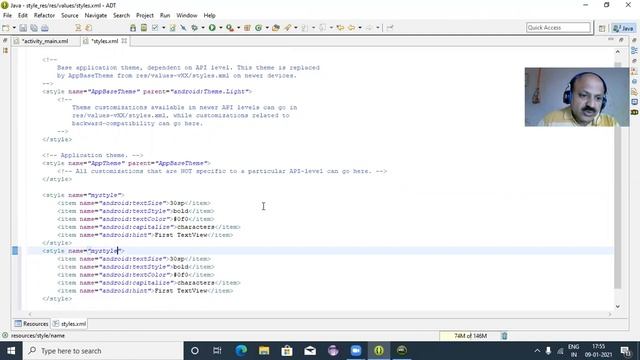
Task: Maximize the editor area icon
Action: point(621,40)
